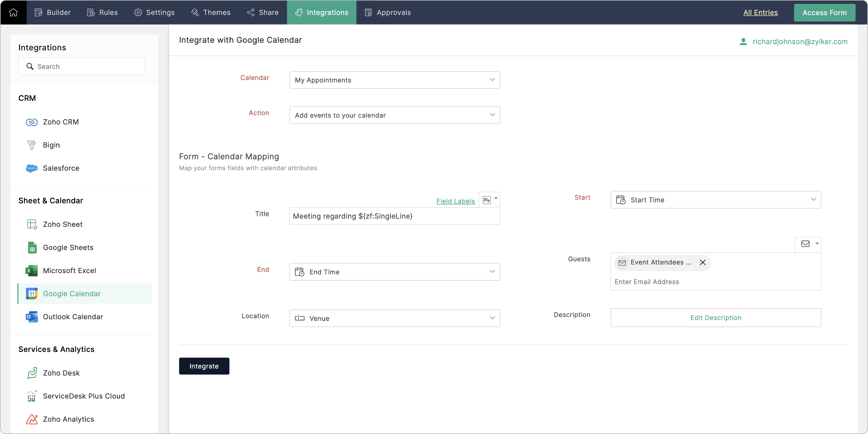Choose Microsoft Excel integration
The width and height of the screenshot is (868, 434).
[69, 270]
